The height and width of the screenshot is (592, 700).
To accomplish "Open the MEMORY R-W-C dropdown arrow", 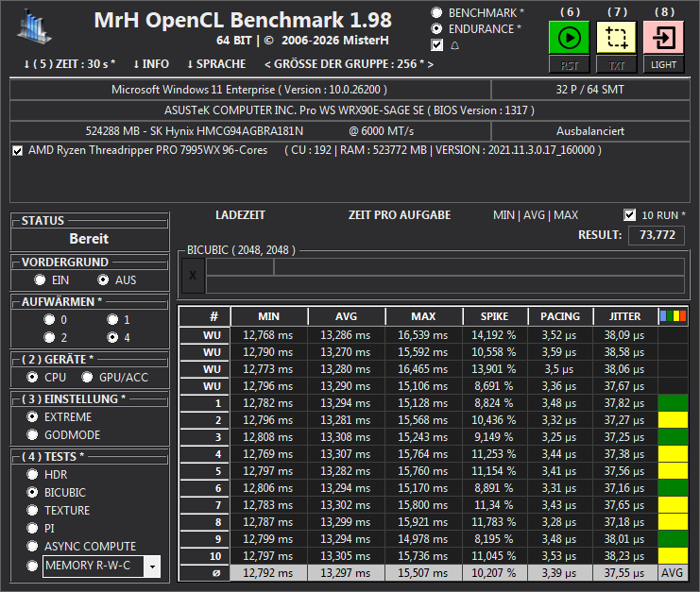I will (152, 567).
